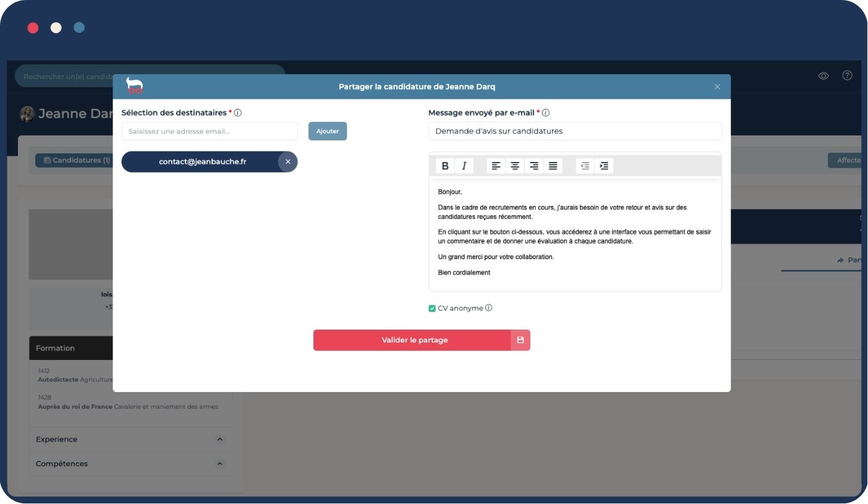Viewport: 868px width, 504px height.
Task: Align message text to the right
Action: (x=534, y=166)
